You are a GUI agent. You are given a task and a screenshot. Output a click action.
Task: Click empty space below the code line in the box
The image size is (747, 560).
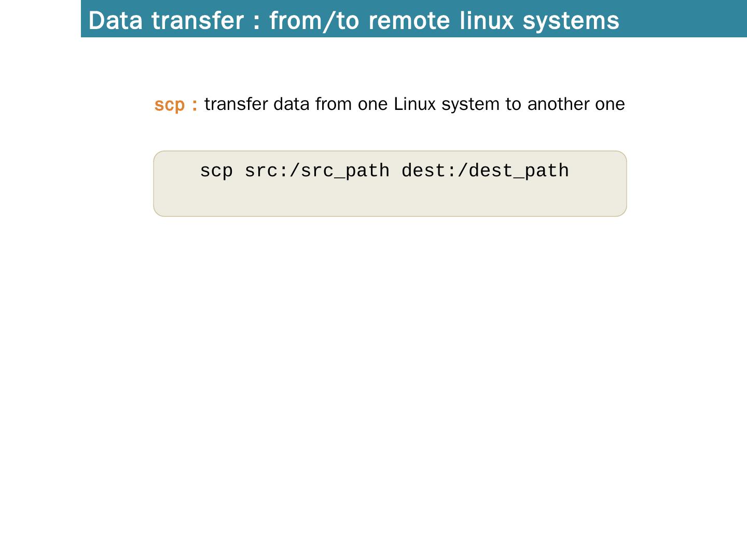click(389, 200)
